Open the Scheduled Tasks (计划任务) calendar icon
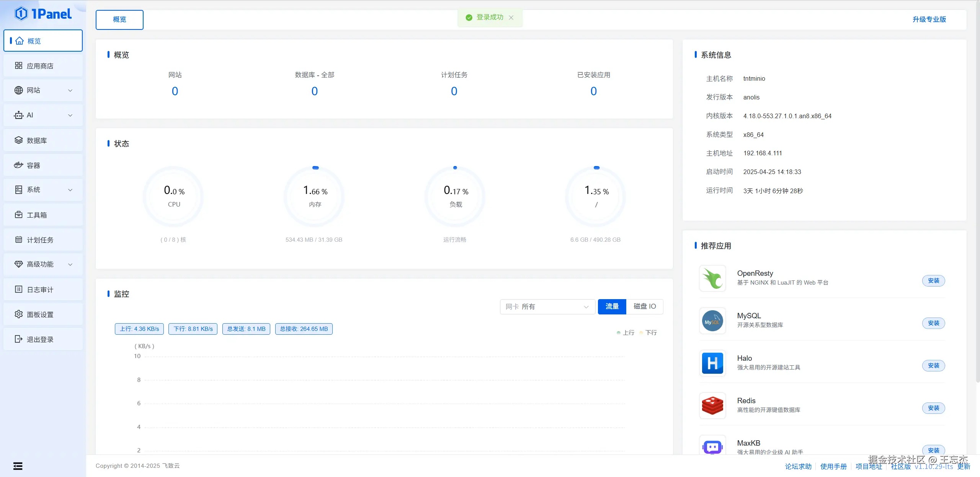The width and height of the screenshot is (980, 477). (18, 240)
